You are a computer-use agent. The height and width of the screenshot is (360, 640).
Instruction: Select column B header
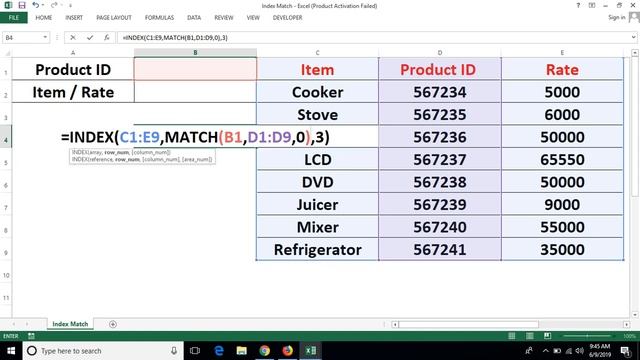tap(195, 53)
